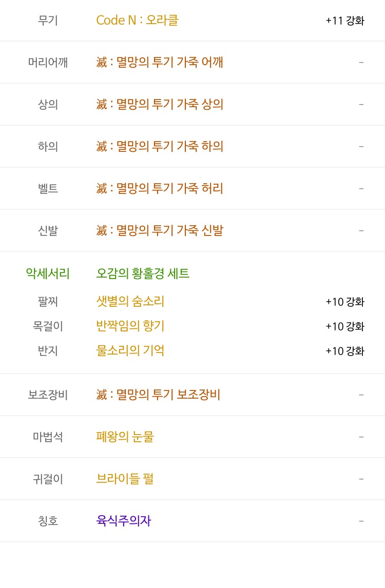Open the 샛별의 숨소리 bracelet item
The height and width of the screenshot is (588, 385).
tap(130, 301)
